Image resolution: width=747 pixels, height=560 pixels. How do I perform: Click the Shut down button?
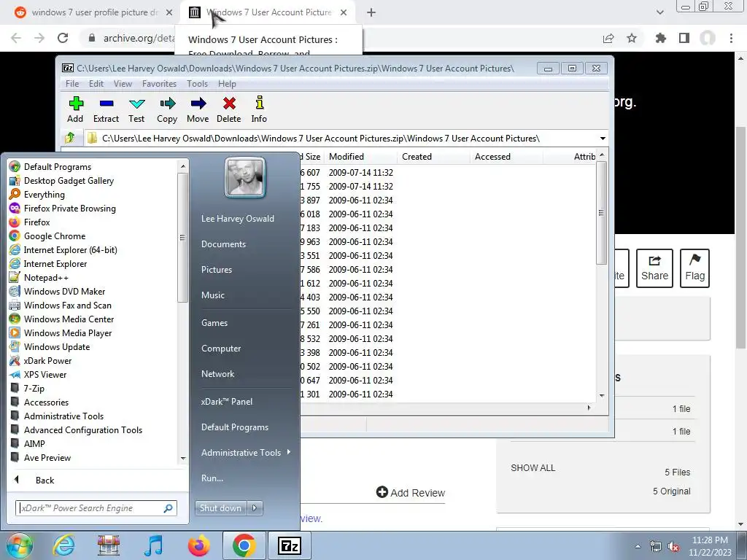(x=221, y=507)
